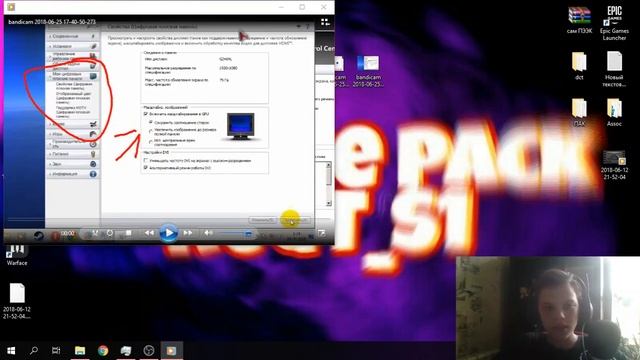Stop playback with the square stop button
640x360 pixels.
(x=129, y=233)
